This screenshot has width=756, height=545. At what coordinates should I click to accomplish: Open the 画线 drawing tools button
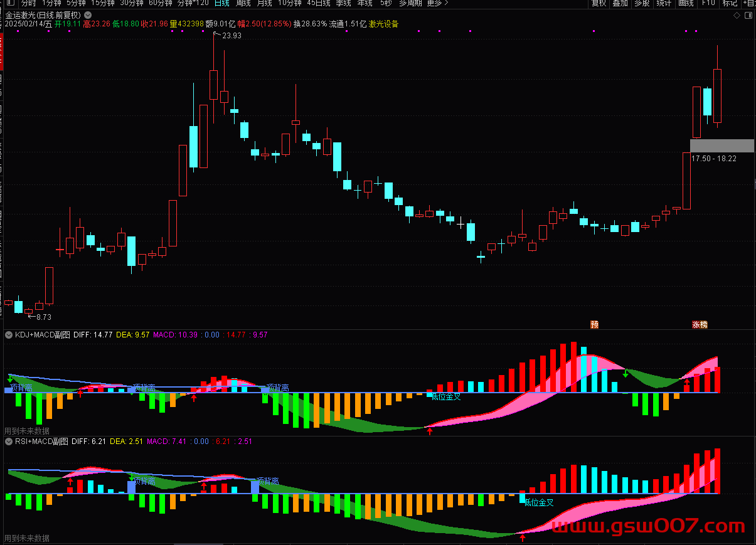click(686, 3)
